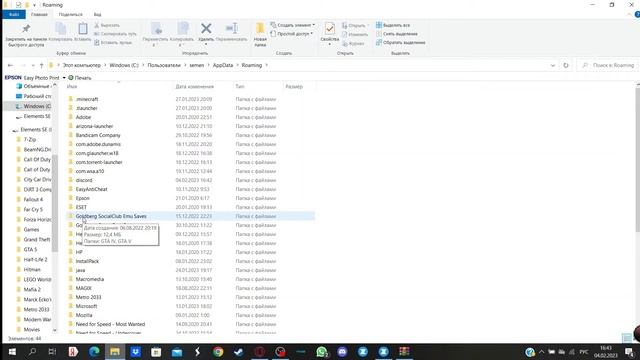The width and height of the screenshot is (640, 360).
Task: Click Windows (C:) in the breadcrumb path
Action: (124, 65)
